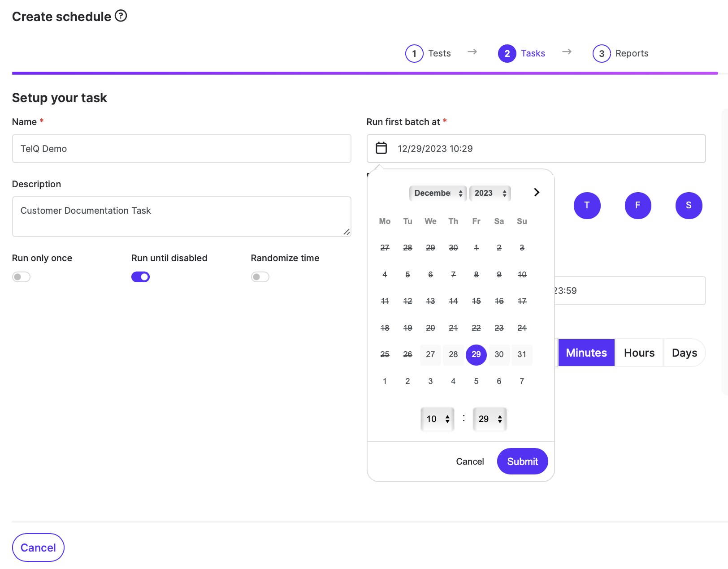728x569 pixels.
Task: Turn on Randomize time switch
Action: (x=260, y=277)
